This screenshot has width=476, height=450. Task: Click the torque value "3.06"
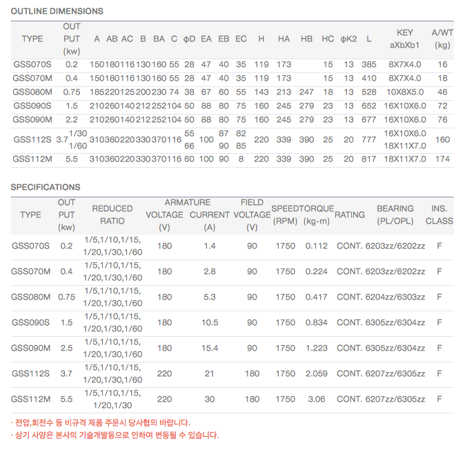pos(317,399)
